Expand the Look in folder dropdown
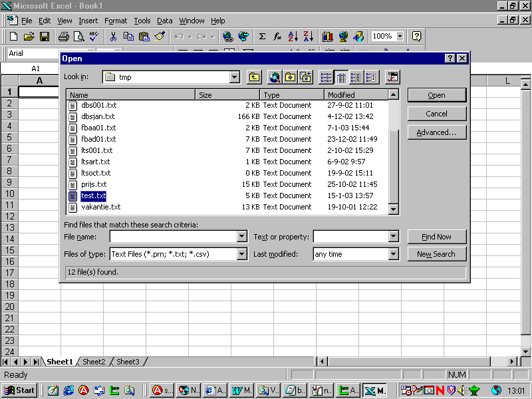532x399 pixels. (234, 77)
